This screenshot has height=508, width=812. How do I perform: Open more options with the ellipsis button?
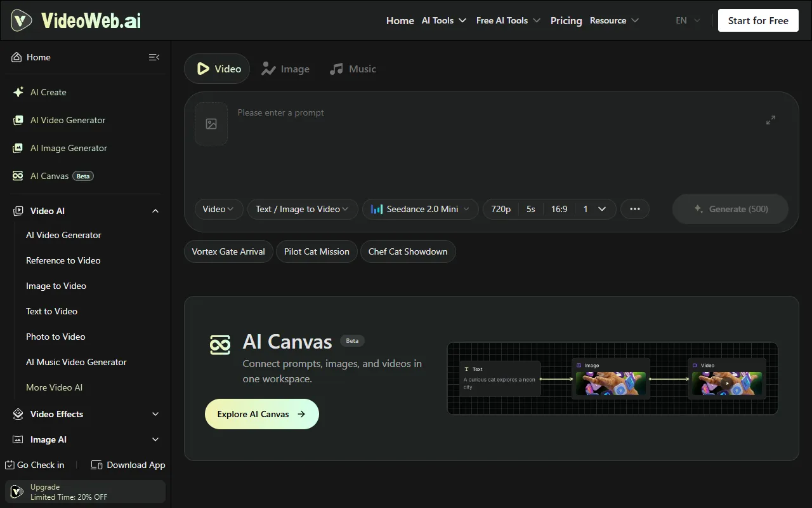tap(635, 209)
